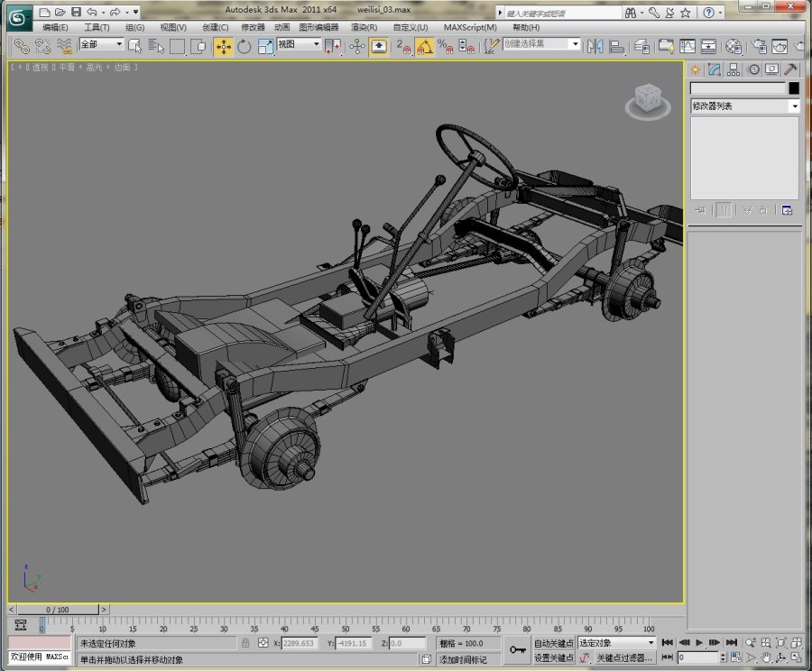Open the 全部 selection filter dropdown

pyautogui.click(x=101, y=44)
